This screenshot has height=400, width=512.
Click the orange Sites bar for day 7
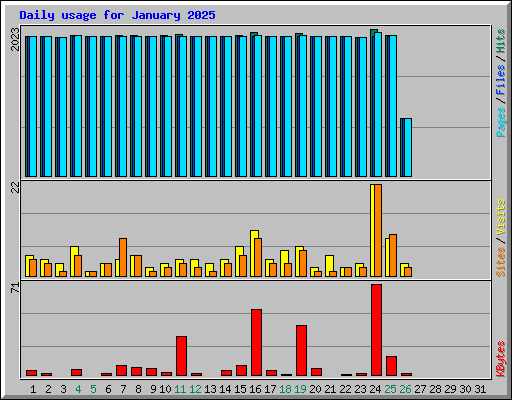click(x=123, y=257)
